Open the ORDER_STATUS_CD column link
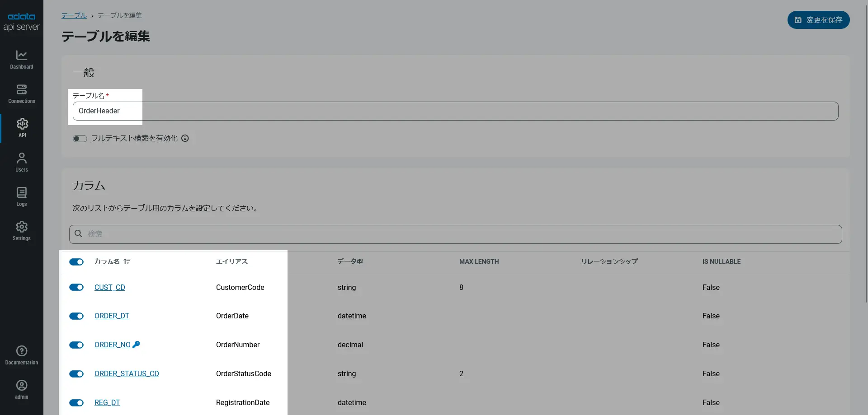The width and height of the screenshot is (868, 415). click(x=127, y=373)
